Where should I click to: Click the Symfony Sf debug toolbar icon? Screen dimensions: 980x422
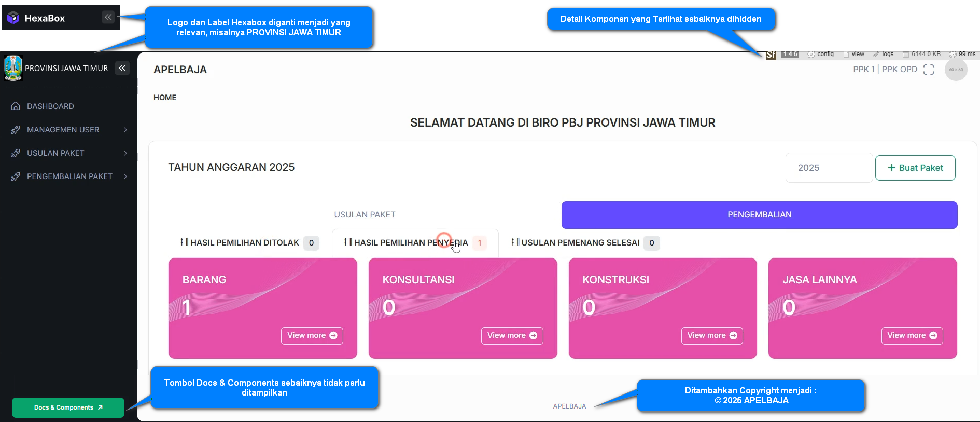point(771,55)
